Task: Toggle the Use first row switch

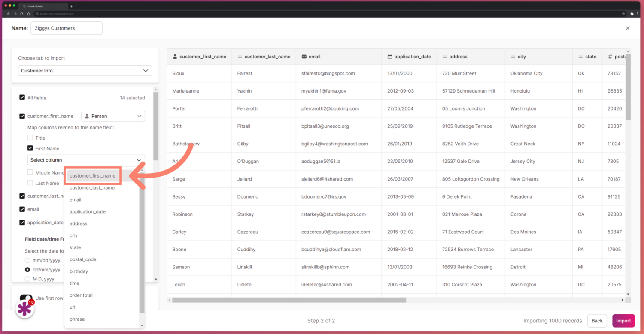Action: (26, 298)
